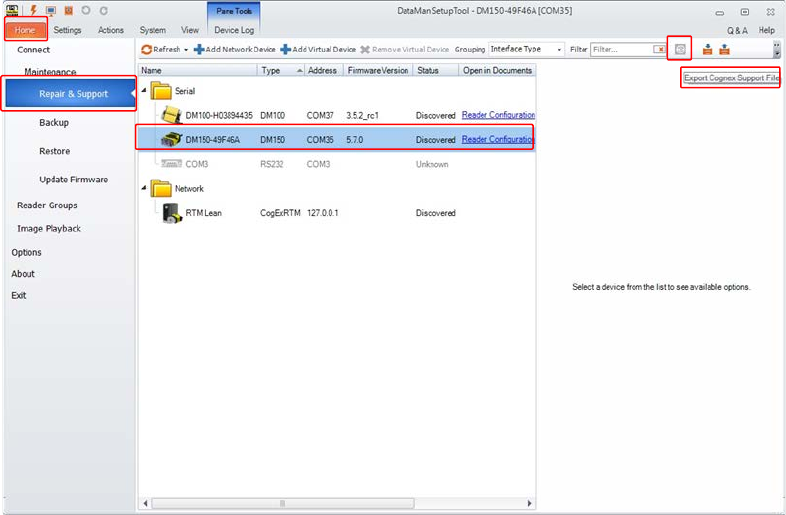Open the Refresh dropdown arrow
The height and width of the screenshot is (515, 786).
click(186, 50)
